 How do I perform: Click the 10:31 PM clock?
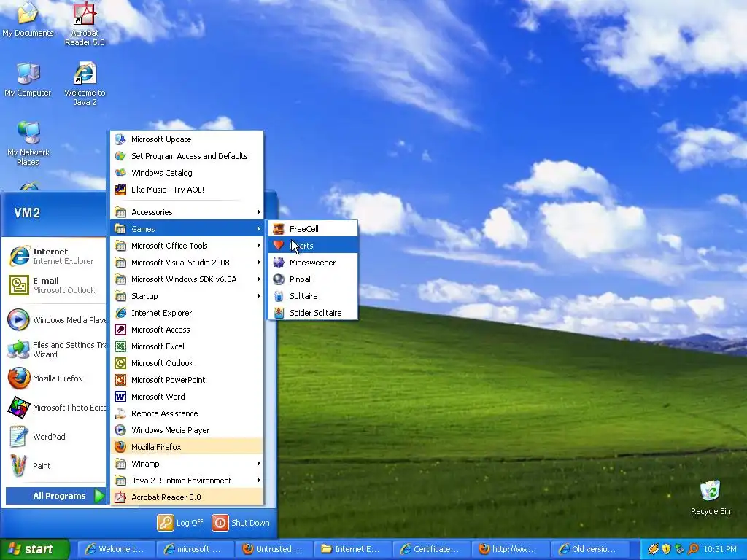click(x=720, y=550)
